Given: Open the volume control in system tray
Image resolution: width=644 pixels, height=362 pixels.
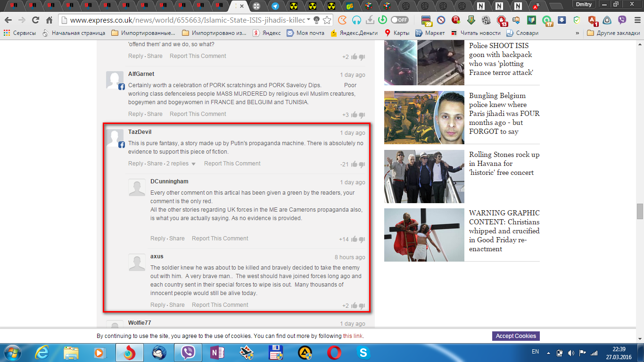Looking at the screenshot, I should [x=571, y=353].
